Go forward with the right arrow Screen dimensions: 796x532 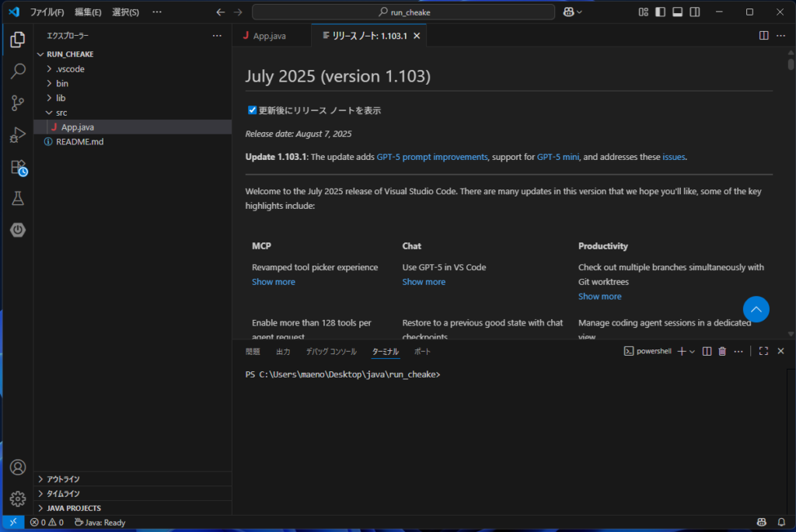point(238,12)
